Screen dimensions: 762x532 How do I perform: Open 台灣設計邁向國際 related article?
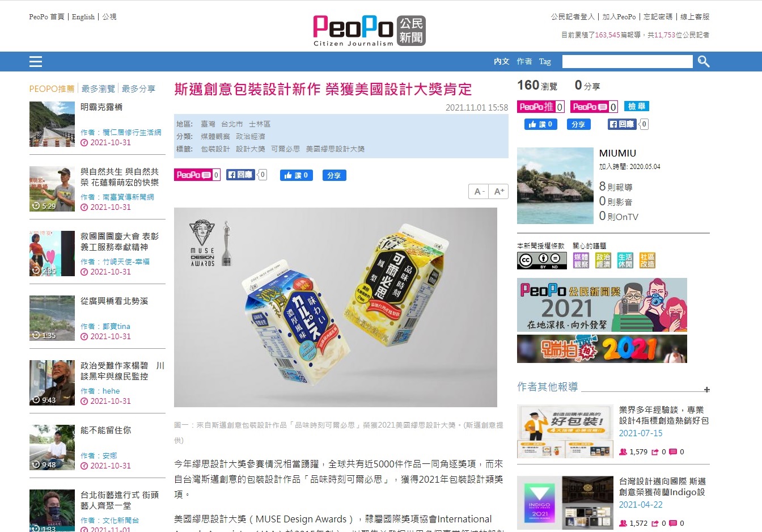pyautogui.click(x=662, y=487)
